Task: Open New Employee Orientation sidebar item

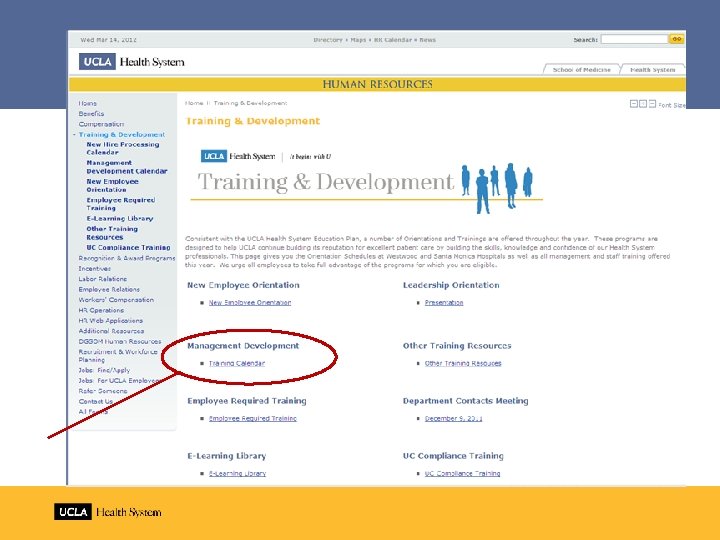Action: (112, 186)
